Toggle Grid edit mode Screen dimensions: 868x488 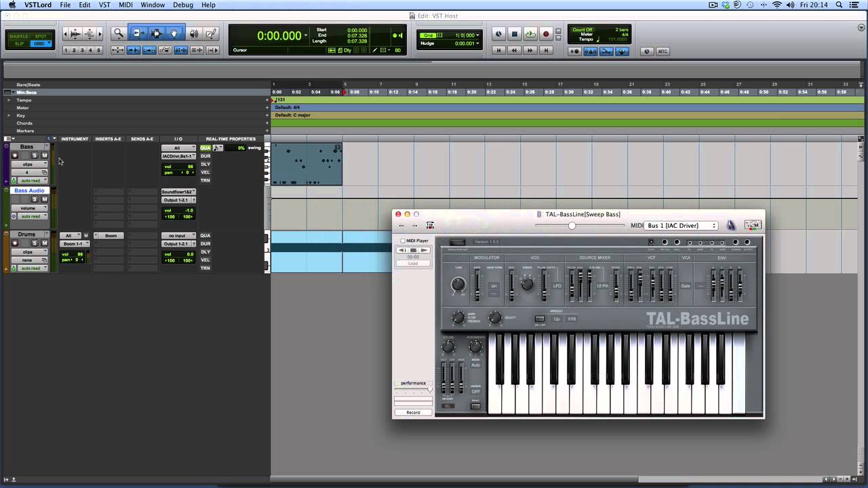(41, 44)
